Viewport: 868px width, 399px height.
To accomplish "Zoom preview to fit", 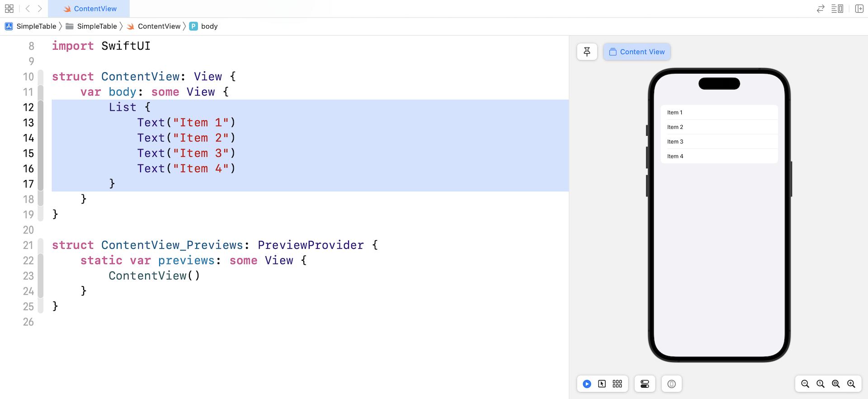I will (x=836, y=384).
